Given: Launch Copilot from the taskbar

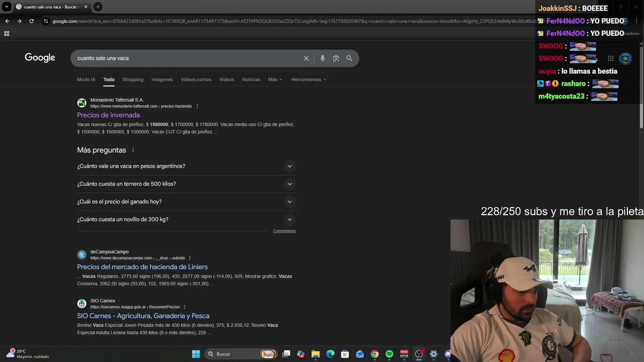Looking at the screenshot, I should pyautogui.click(x=301, y=354).
